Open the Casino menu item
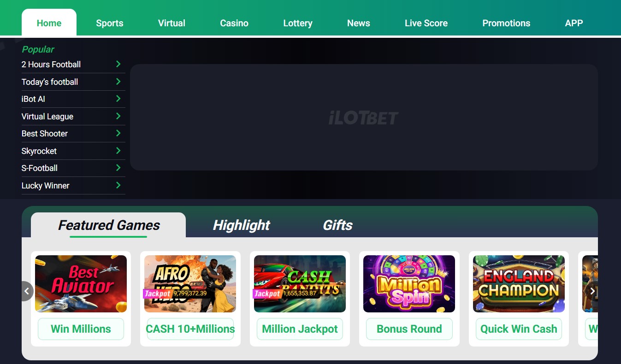 coord(234,23)
